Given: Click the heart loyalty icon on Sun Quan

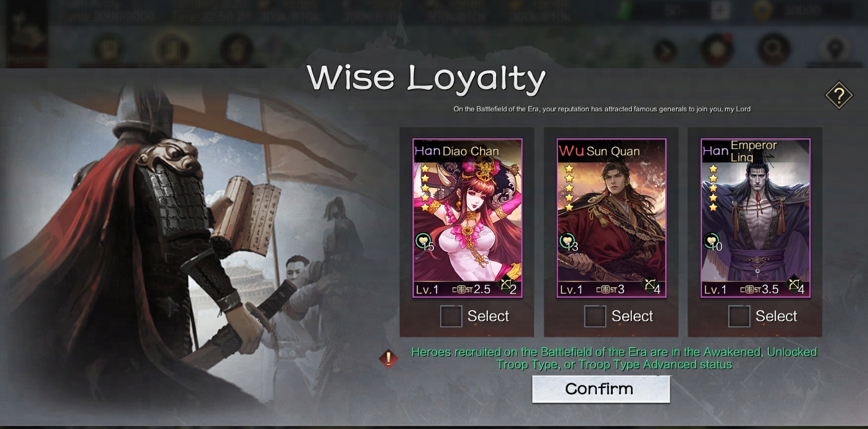Looking at the screenshot, I should coord(567,241).
